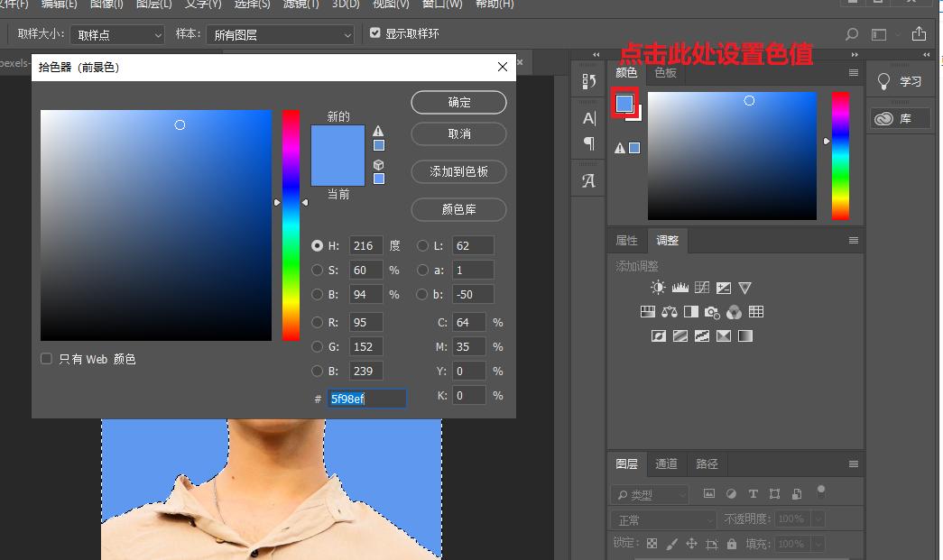Select the Invert adjustment icon
The width and height of the screenshot is (943, 560).
point(659,335)
